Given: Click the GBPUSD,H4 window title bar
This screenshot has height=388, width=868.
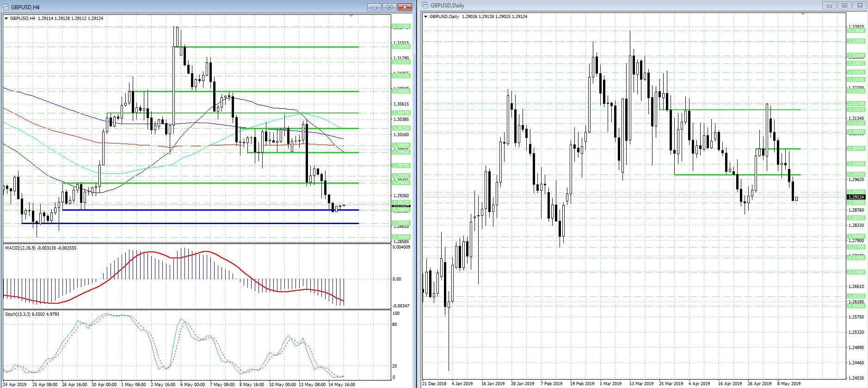Looking at the screenshot, I should point(185,7).
